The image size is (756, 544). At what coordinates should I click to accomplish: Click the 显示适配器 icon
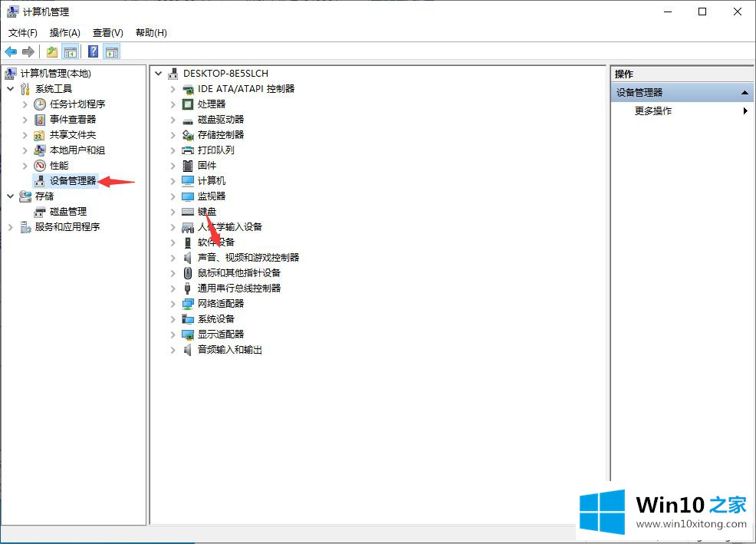[x=188, y=335]
